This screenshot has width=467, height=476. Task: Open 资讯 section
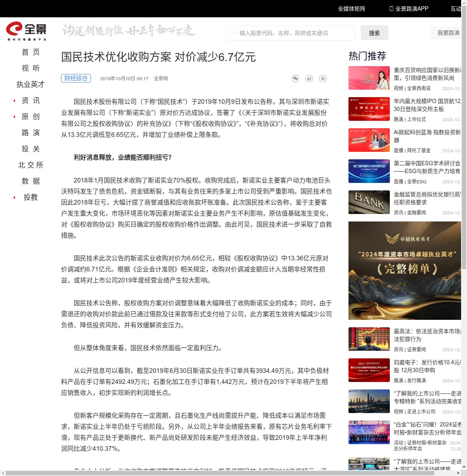(31, 101)
